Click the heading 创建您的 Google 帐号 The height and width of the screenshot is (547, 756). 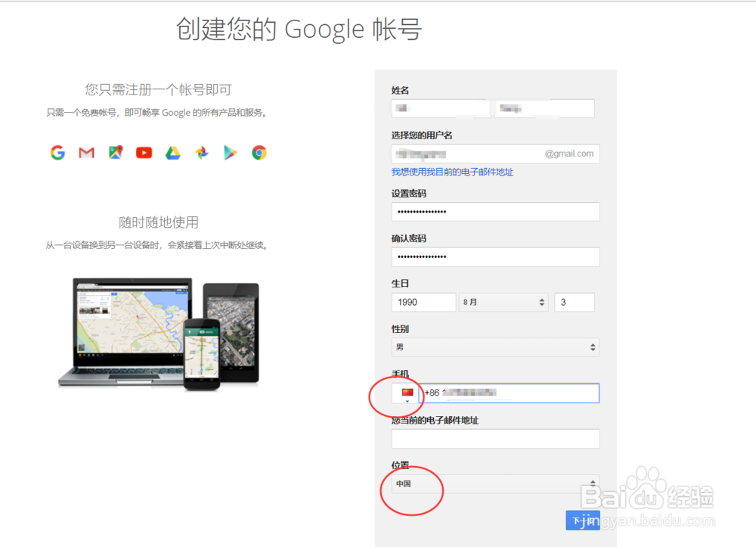pyautogui.click(x=299, y=30)
